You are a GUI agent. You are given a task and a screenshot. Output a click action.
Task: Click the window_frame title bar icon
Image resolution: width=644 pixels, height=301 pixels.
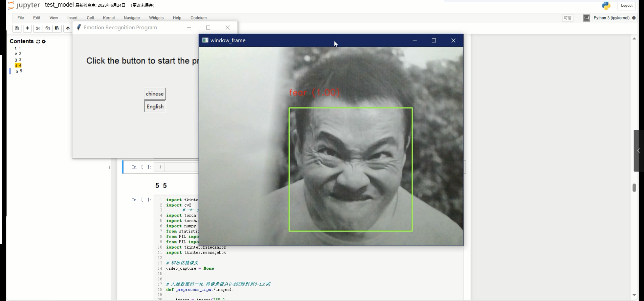pos(205,40)
